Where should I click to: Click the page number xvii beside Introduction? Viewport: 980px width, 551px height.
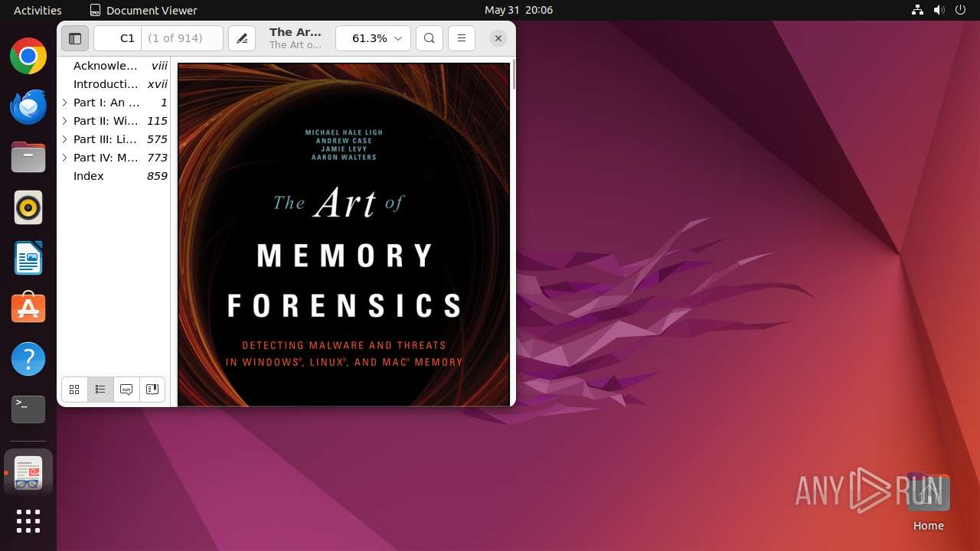click(x=158, y=84)
